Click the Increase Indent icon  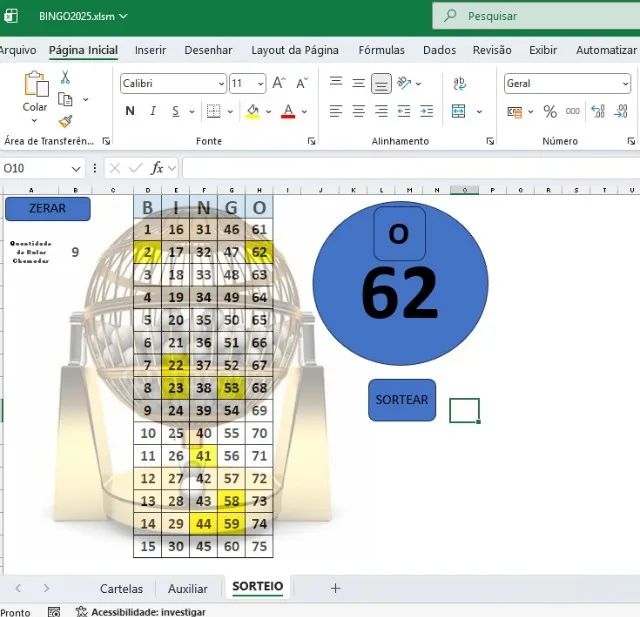(x=427, y=112)
